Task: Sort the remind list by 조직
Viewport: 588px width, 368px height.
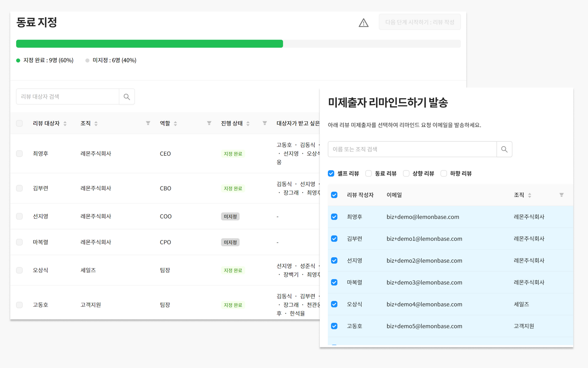Action: tap(530, 195)
